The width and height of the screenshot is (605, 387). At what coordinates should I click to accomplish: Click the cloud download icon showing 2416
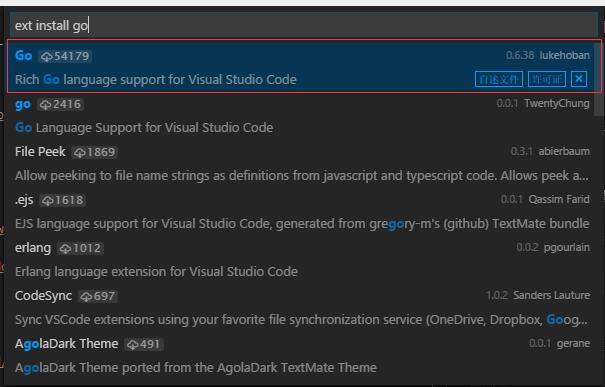point(45,105)
